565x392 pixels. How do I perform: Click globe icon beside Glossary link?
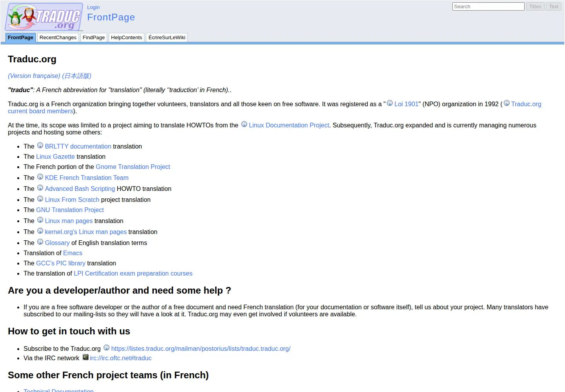[x=40, y=242]
